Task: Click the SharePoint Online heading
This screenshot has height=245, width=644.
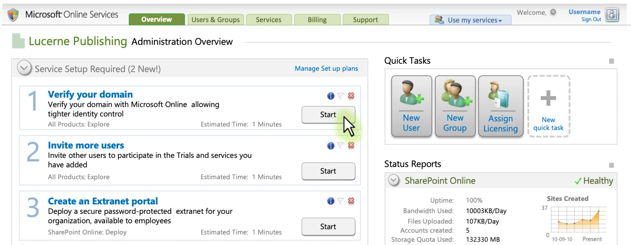Action: coord(440,181)
